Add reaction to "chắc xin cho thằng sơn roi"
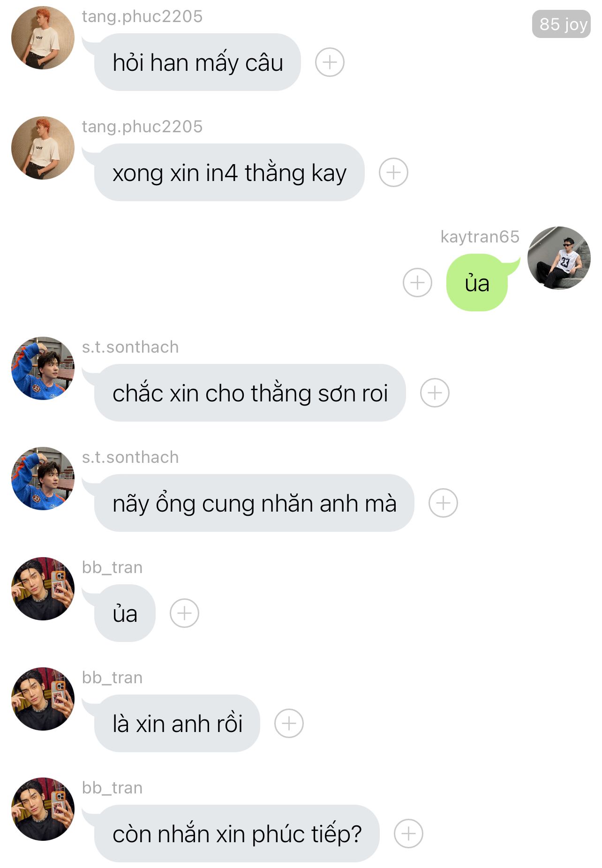 pos(435,392)
